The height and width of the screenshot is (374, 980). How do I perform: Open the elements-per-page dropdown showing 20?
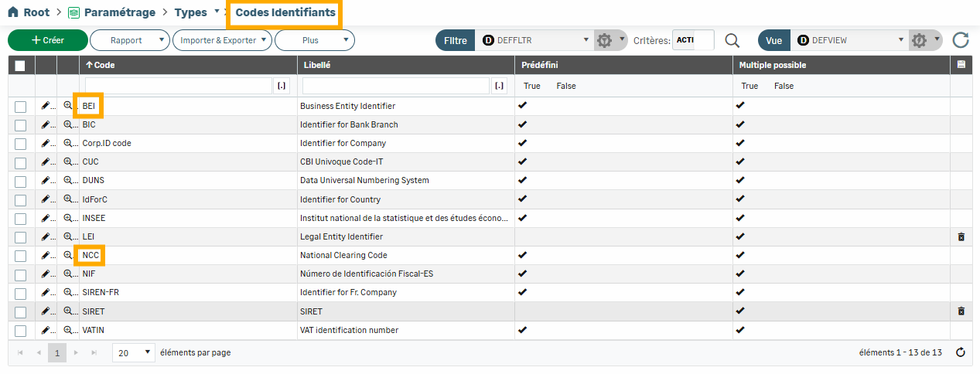[133, 352]
